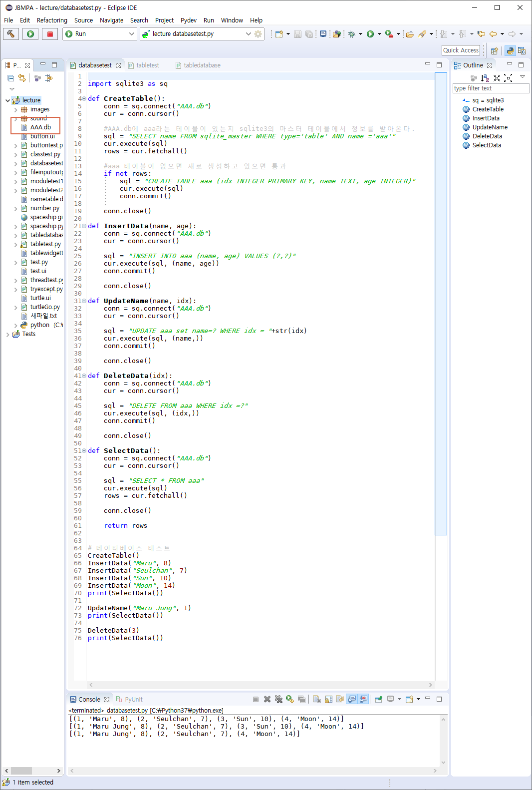The width and height of the screenshot is (532, 790).
Task: Open the Outline view menu triangle
Action: pyautogui.click(x=523, y=77)
